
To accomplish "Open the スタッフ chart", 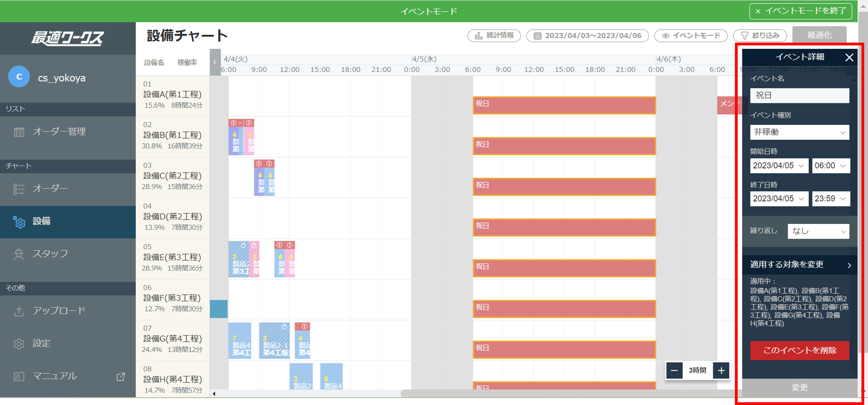I will (67, 254).
